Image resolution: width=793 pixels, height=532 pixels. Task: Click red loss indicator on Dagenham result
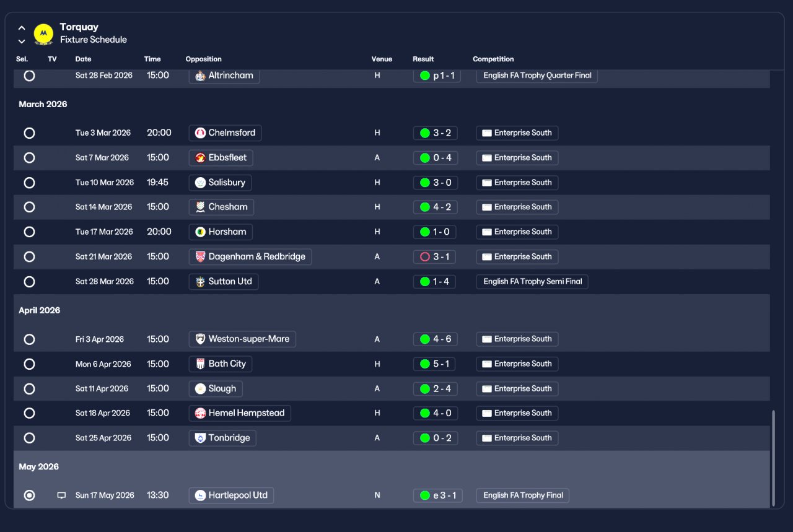tap(425, 257)
